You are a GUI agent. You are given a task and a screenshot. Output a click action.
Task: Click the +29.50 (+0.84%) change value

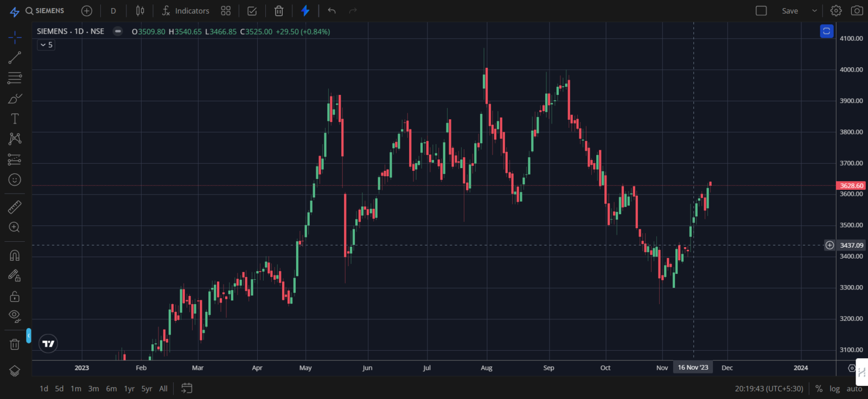pyautogui.click(x=303, y=31)
